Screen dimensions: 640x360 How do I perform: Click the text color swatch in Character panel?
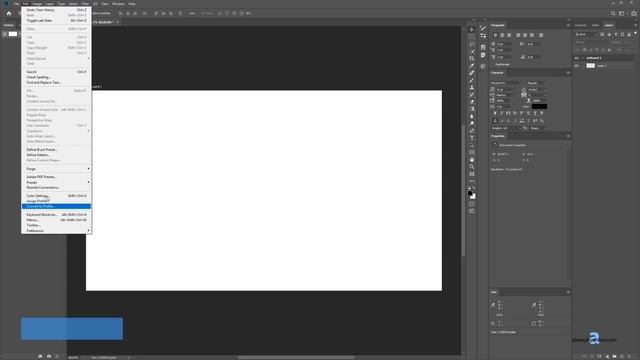tap(539, 107)
